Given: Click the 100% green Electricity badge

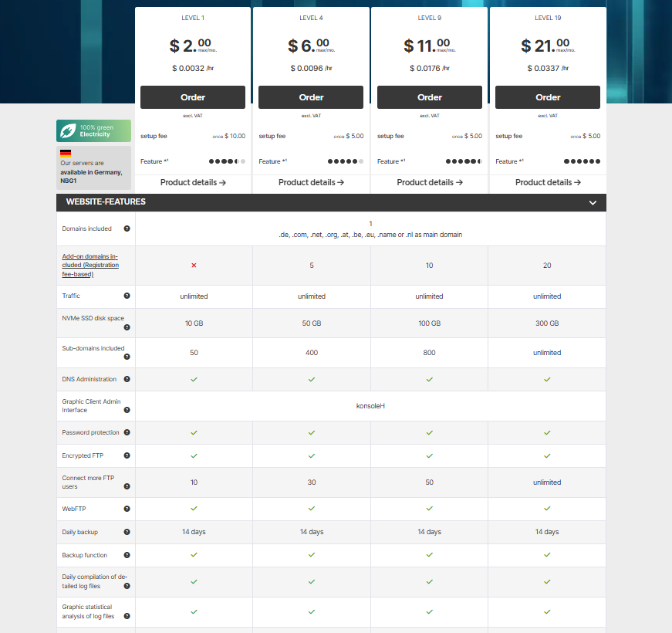Looking at the screenshot, I should point(94,130).
